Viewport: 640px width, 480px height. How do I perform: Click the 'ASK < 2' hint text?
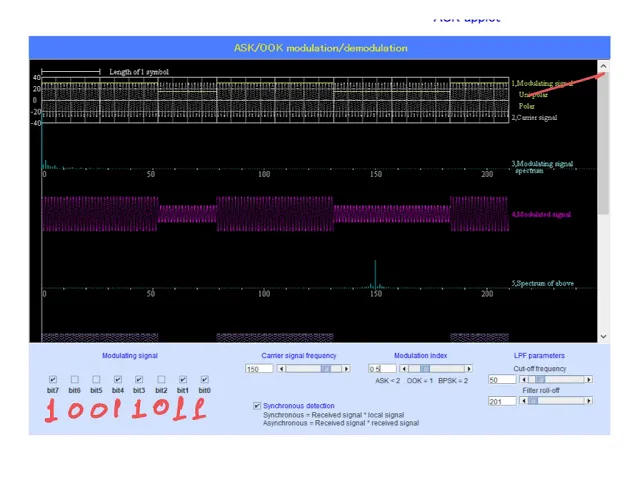pyautogui.click(x=387, y=381)
